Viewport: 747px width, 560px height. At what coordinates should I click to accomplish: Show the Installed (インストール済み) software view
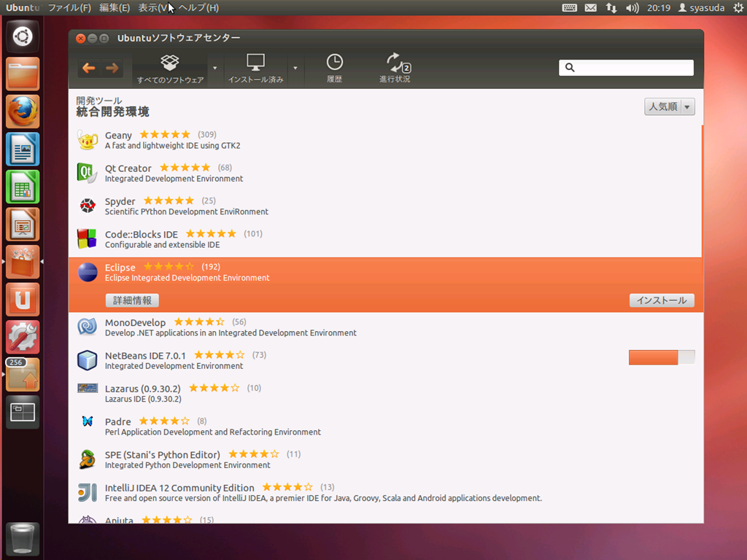tap(256, 69)
